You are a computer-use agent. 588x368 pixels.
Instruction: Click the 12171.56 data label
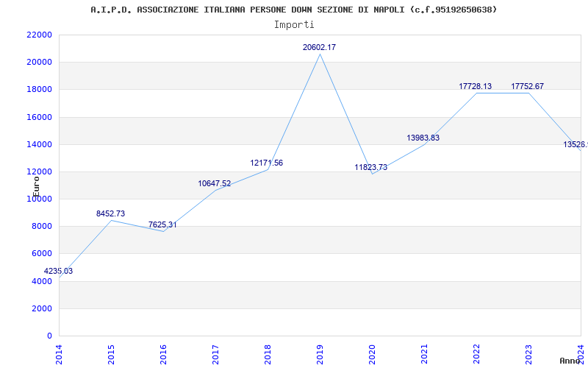[267, 163]
